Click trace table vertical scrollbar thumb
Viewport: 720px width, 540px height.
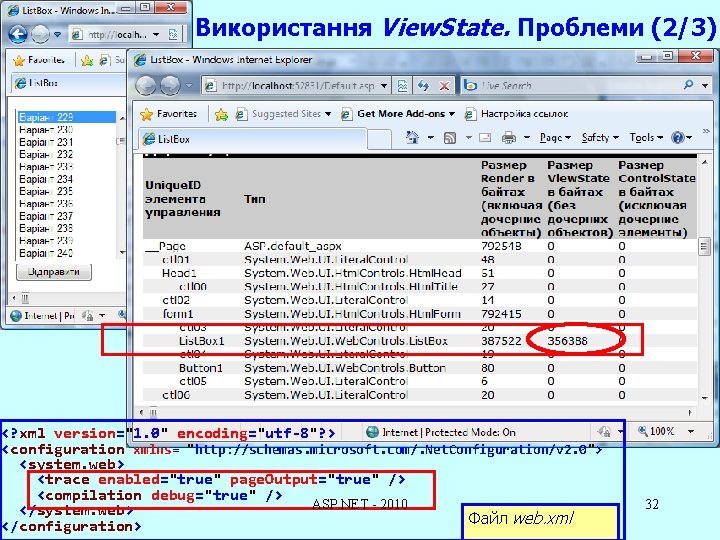704,247
